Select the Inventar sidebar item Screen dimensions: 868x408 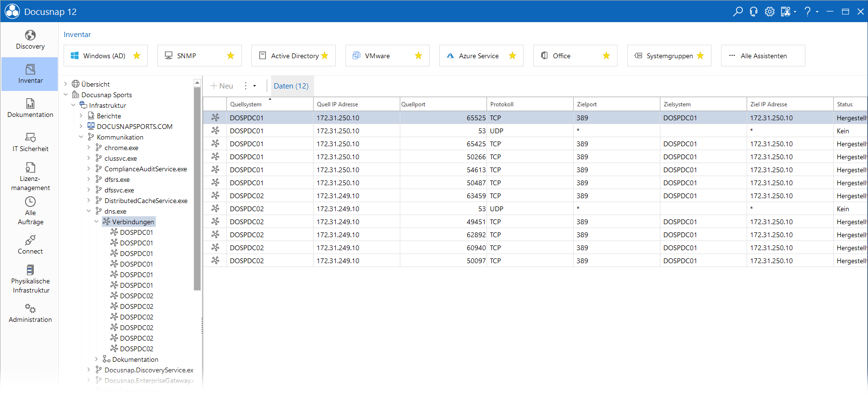[x=30, y=74]
